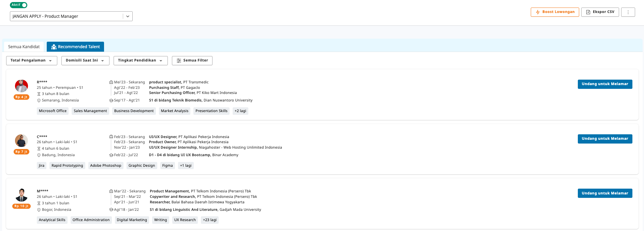Screen dimensions: 644x231
Task: Click the Digital Marketing skill tag
Action: point(132,220)
